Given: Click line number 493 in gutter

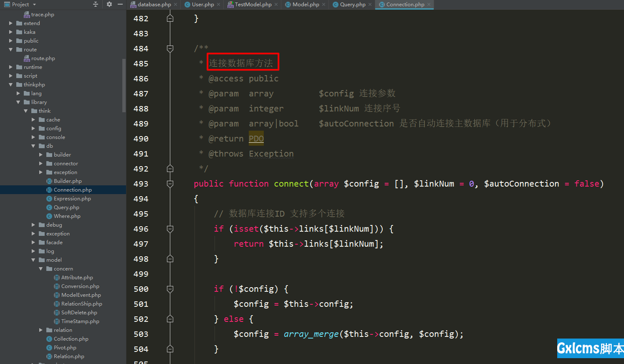Looking at the screenshot, I should [141, 184].
